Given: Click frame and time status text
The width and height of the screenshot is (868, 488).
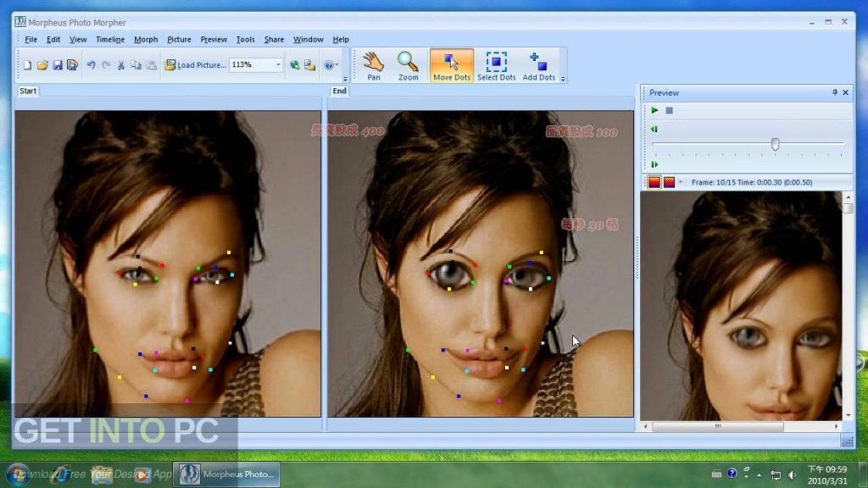Looking at the screenshot, I should coord(752,182).
